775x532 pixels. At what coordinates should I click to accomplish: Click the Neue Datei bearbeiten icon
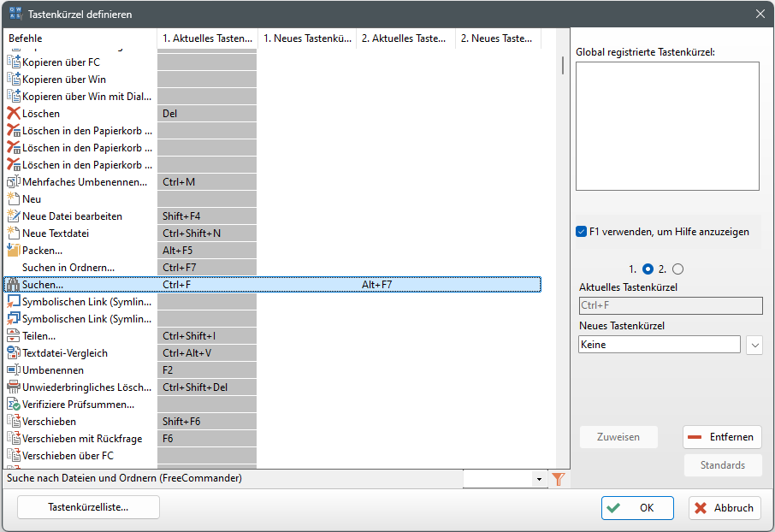pos(13,216)
